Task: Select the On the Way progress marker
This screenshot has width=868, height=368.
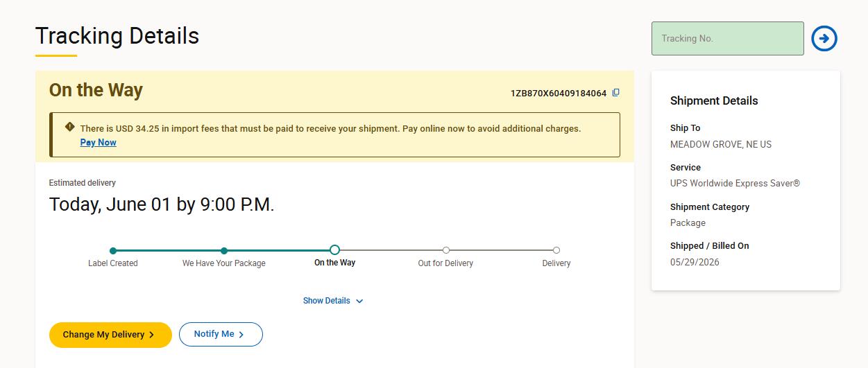Action: point(334,250)
